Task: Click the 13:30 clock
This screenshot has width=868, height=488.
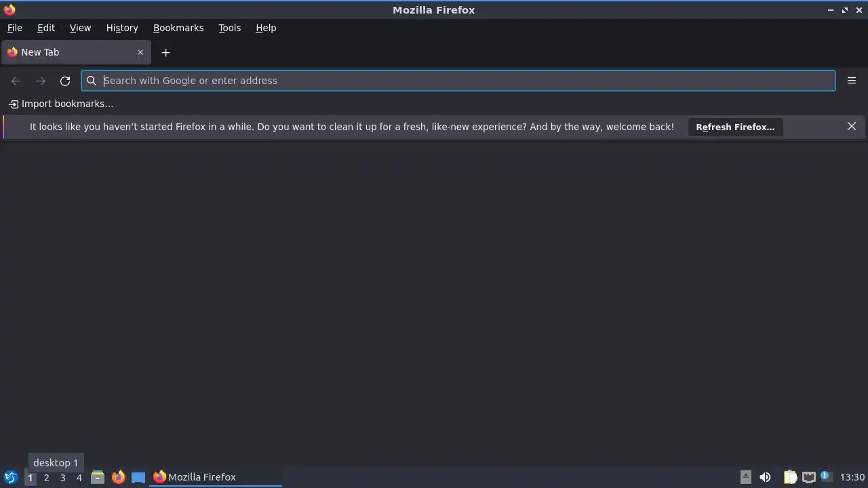Action: pyautogui.click(x=852, y=477)
